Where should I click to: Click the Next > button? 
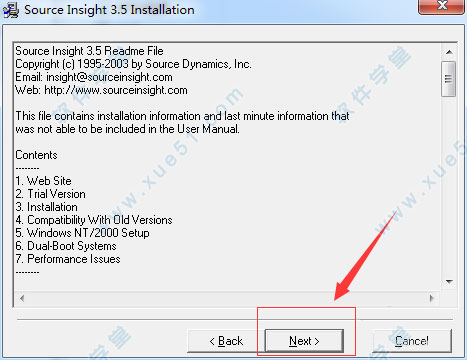click(304, 341)
